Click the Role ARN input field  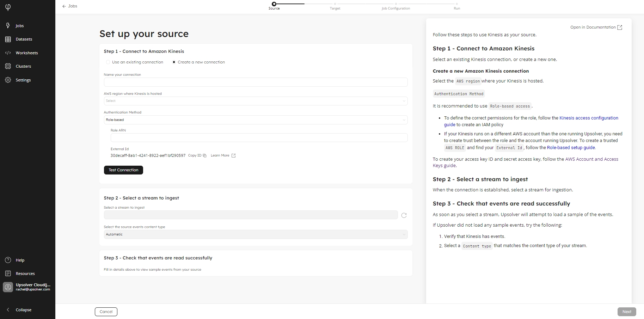(259, 138)
